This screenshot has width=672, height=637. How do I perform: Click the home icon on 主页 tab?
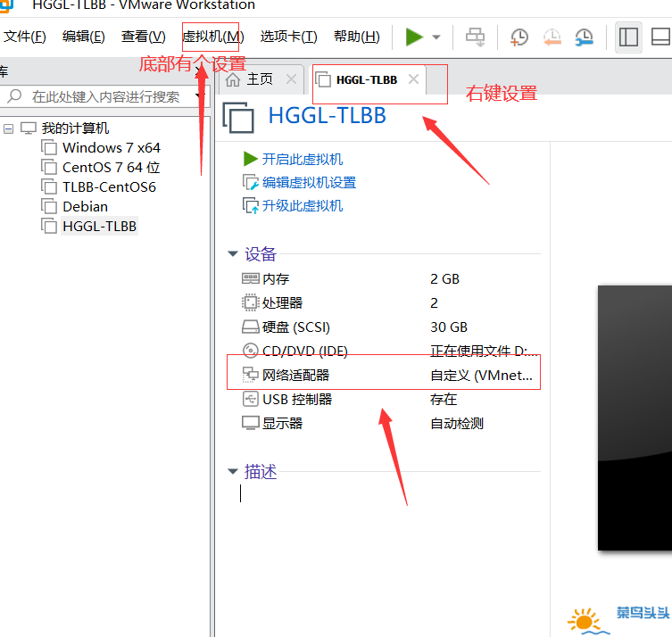(x=233, y=79)
